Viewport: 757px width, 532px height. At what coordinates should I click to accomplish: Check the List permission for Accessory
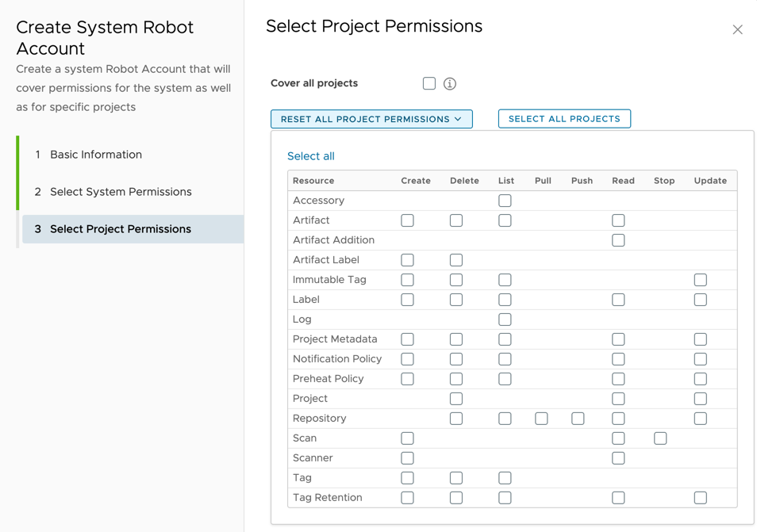[505, 200]
